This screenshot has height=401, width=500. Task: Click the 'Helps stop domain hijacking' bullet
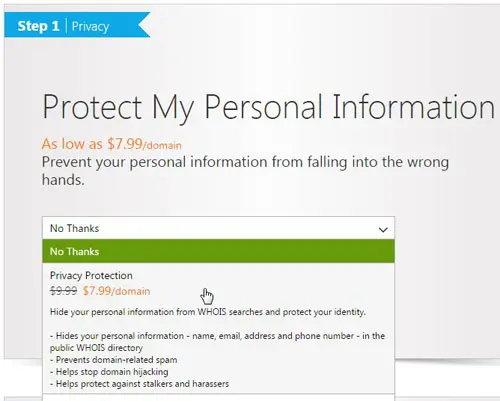click(x=109, y=372)
